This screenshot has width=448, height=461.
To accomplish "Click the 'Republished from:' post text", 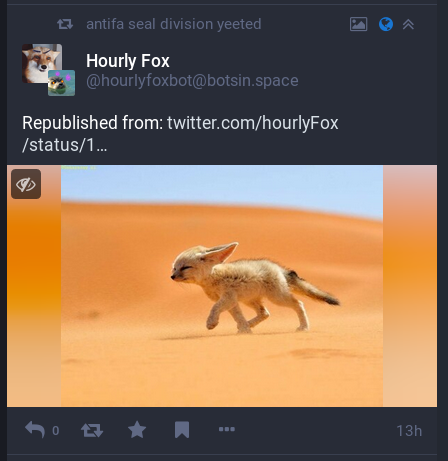I will coord(93,123).
